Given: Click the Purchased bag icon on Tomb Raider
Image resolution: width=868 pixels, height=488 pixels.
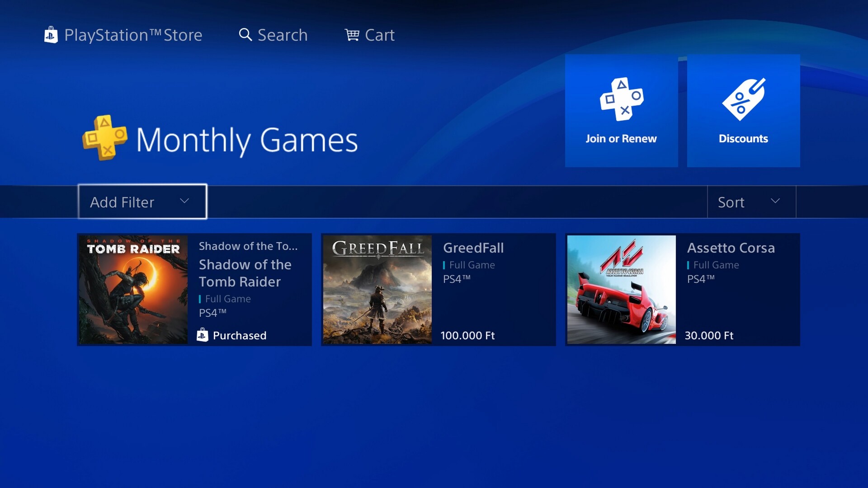Looking at the screenshot, I should pos(203,335).
